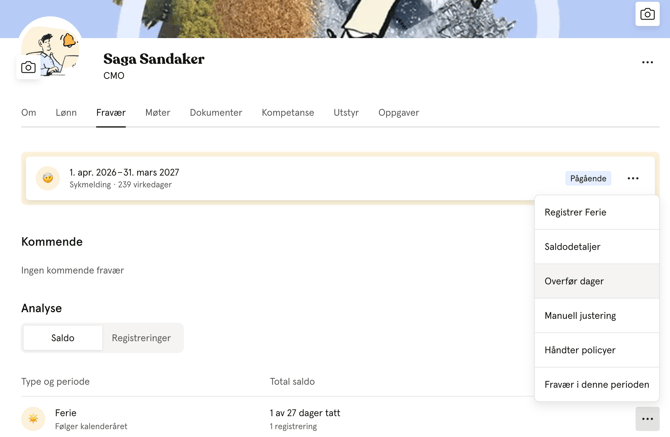Open the three-dot menu on the Sykmelding card
Viewport: 670px width, 437px height.
[x=633, y=179]
